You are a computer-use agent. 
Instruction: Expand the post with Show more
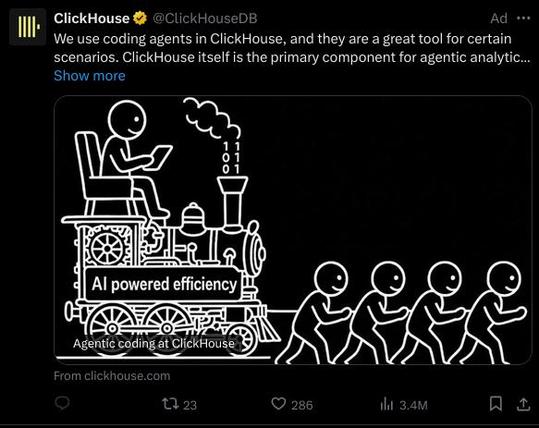point(89,76)
